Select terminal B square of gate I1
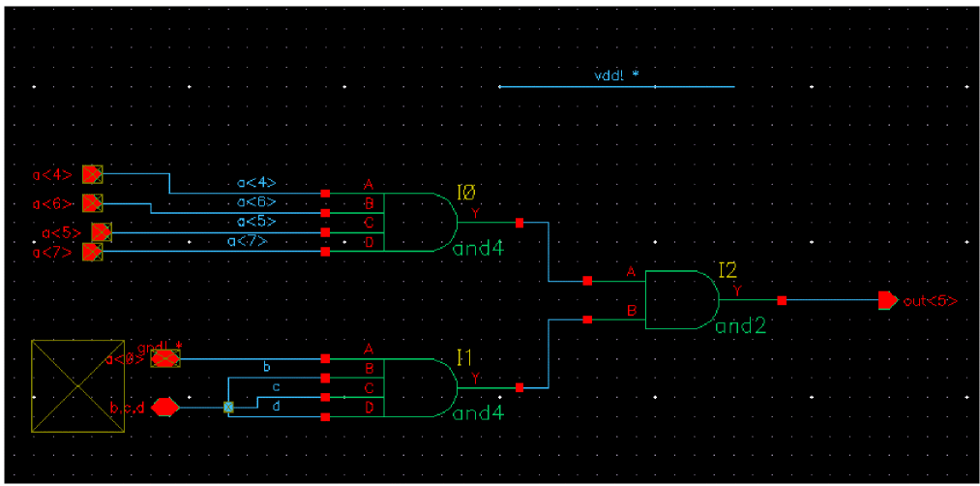The height and width of the screenshot is (486, 980). click(325, 378)
